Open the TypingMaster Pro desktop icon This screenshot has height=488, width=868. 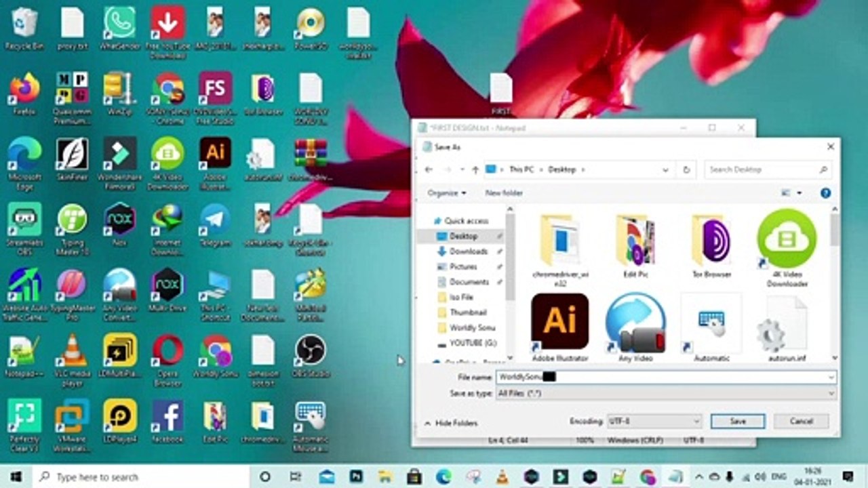coord(72,294)
